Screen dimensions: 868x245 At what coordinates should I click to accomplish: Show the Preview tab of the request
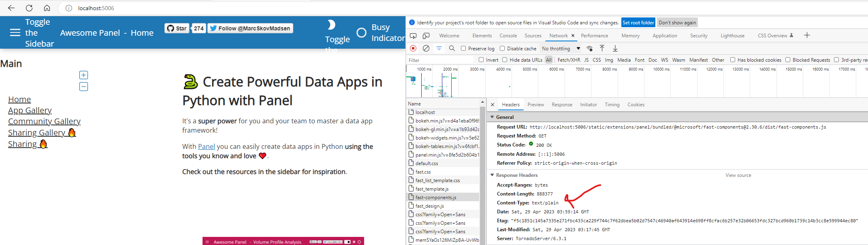coord(535,105)
